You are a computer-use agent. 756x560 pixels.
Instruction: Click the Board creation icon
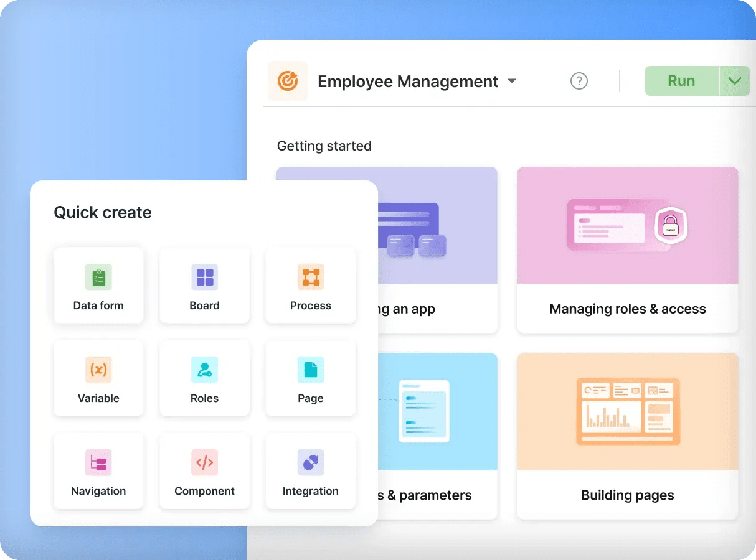[x=204, y=278]
